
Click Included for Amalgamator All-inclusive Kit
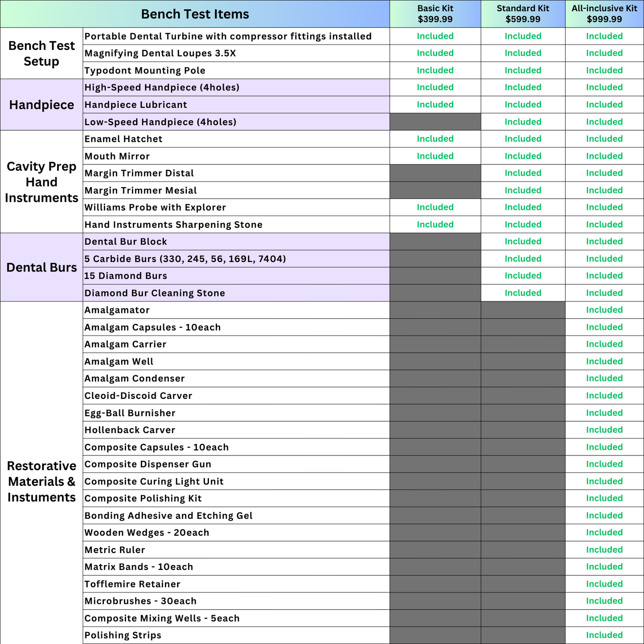(604, 310)
